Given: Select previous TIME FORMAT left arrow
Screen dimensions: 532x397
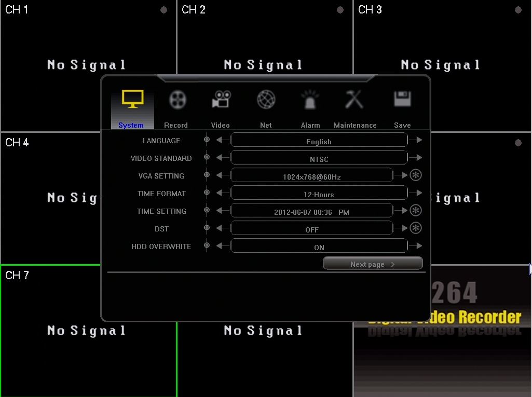Looking at the screenshot, I should pyautogui.click(x=223, y=193).
